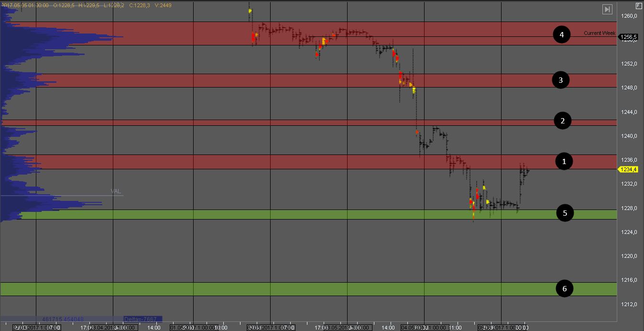Click the longest blue volume profile bar

tap(72, 37)
